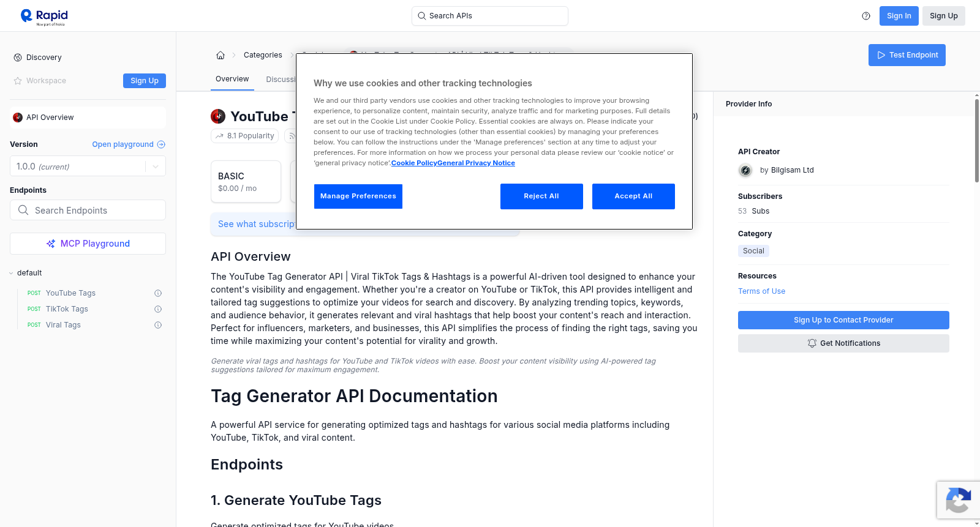980x527 pixels.
Task: Click Manage Preferences in cookie dialog
Action: click(x=358, y=196)
